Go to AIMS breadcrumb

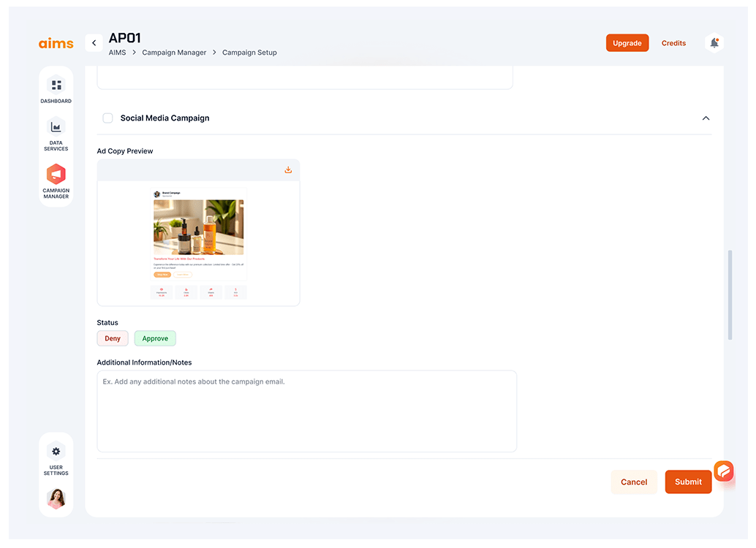point(117,53)
